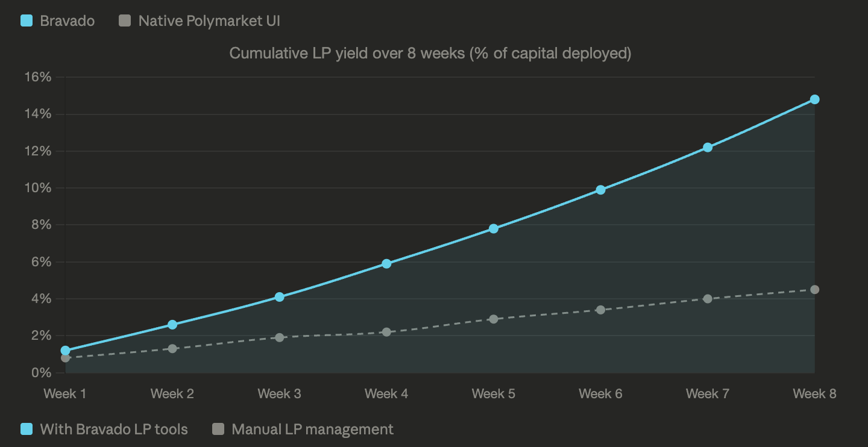This screenshot has width=868, height=447.
Task: Click the 16% y-axis label
Action: 37,77
